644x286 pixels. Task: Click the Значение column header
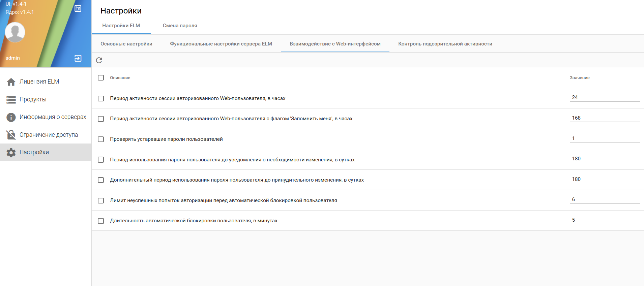tap(580, 78)
